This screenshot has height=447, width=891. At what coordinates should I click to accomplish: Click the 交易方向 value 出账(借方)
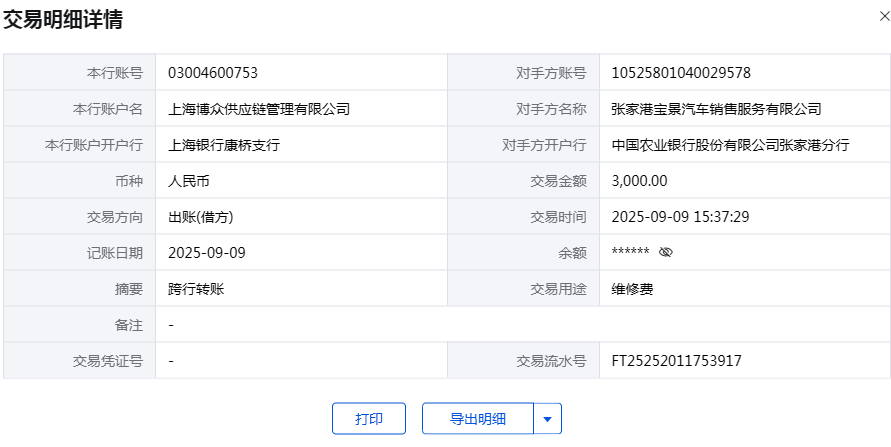pos(201,217)
